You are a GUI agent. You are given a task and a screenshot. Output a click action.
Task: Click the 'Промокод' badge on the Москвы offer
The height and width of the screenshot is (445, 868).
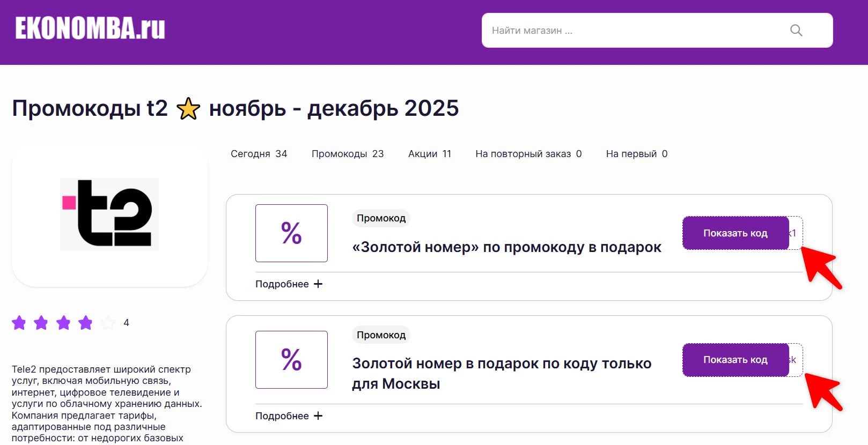[381, 335]
